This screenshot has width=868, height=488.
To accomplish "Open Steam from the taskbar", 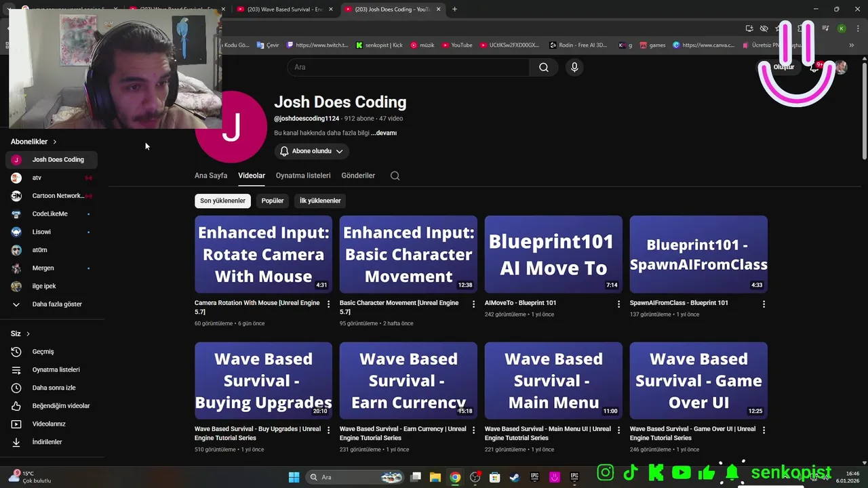I will tap(515, 477).
